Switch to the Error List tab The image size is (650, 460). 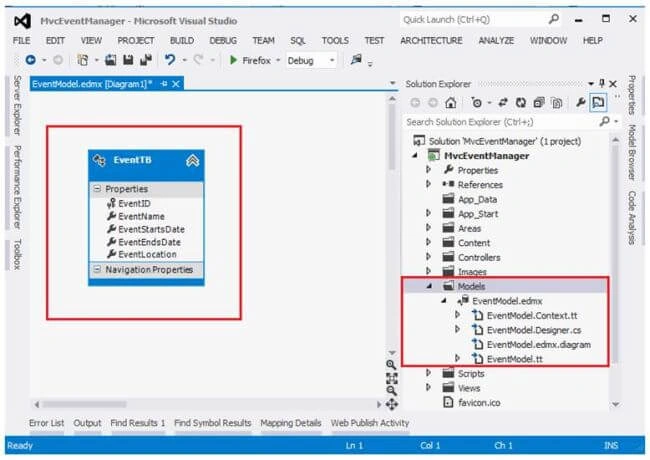point(46,423)
